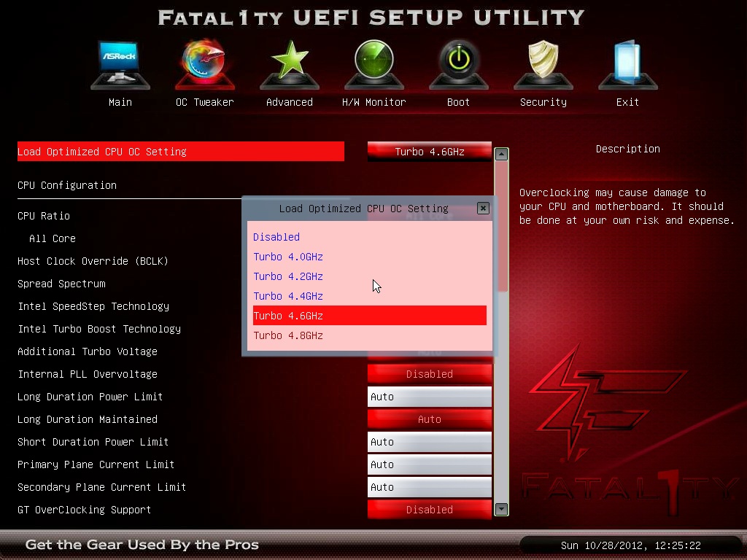Click Secondary Plane Current Limit Auto field
This screenshot has height=560, width=747.
pyautogui.click(x=429, y=487)
